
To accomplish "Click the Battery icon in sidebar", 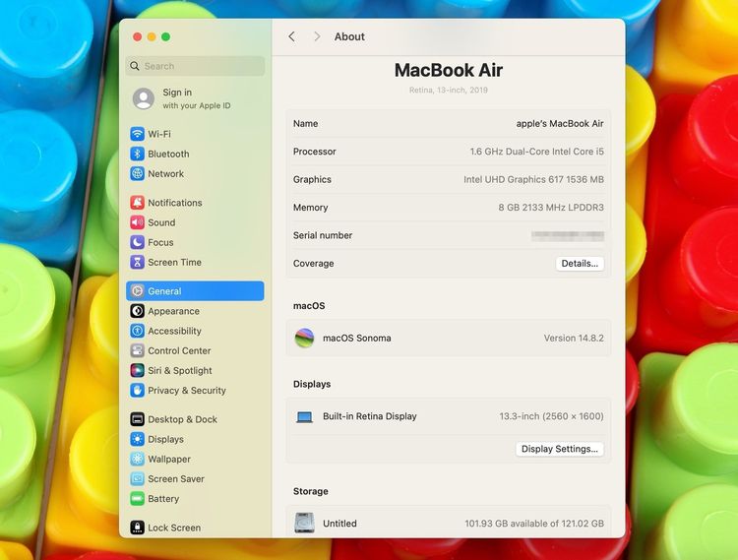I will click(137, 498).
